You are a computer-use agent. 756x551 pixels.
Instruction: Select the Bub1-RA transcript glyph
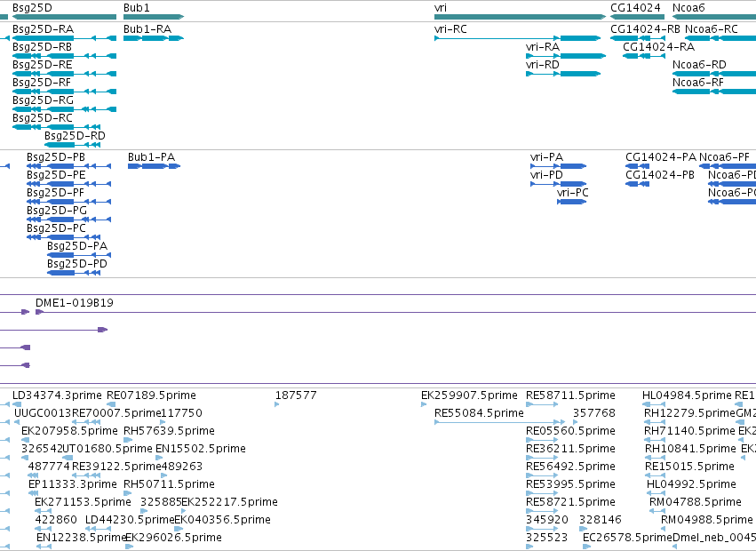(x=154, y=38)
